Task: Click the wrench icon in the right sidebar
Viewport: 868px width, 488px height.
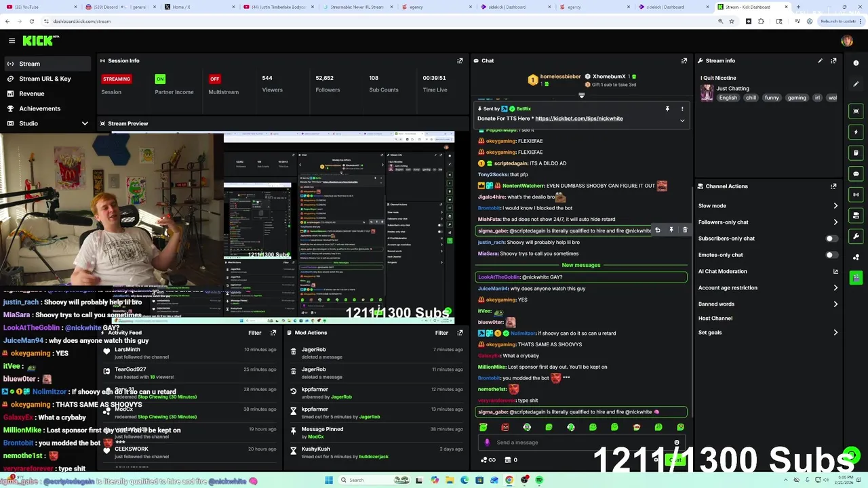Action: tap(856, 237)
